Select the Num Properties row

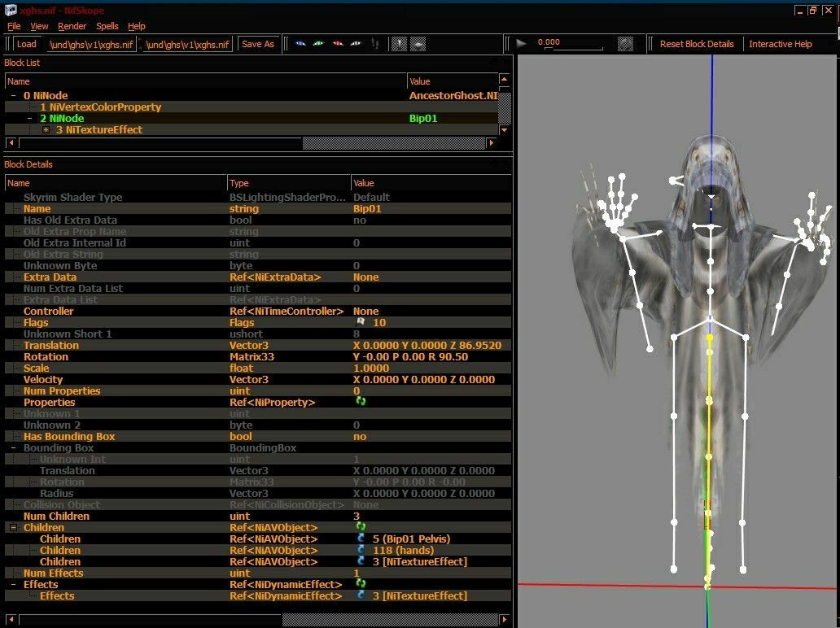tap(258, 390)
